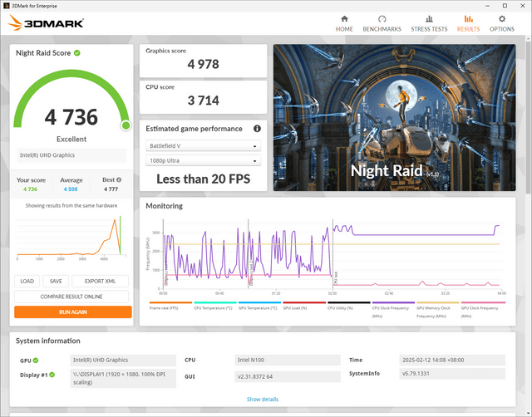Click the average score 4 508
This screenshot has height=417, width=532.
click(71, 189)
